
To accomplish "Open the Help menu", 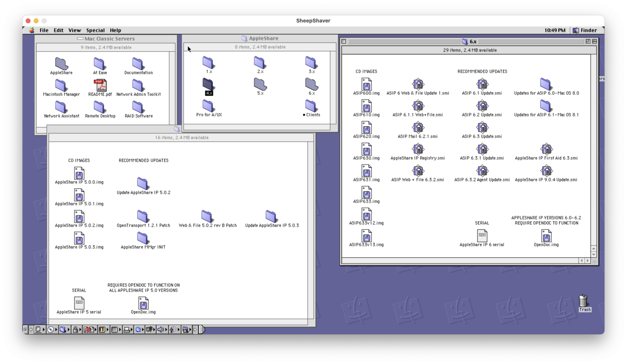I will [x=116, y=30].
